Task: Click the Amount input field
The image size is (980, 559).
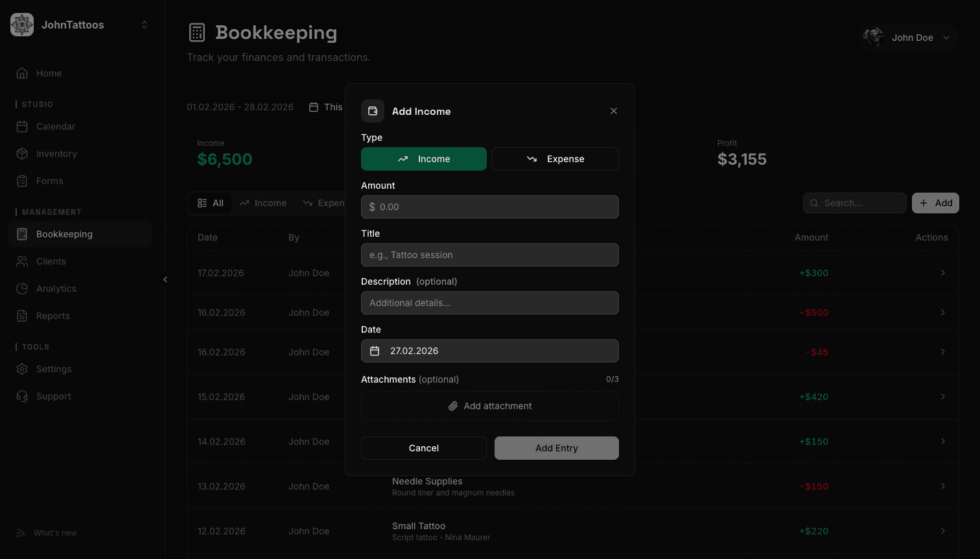Action: click(489, 207)
